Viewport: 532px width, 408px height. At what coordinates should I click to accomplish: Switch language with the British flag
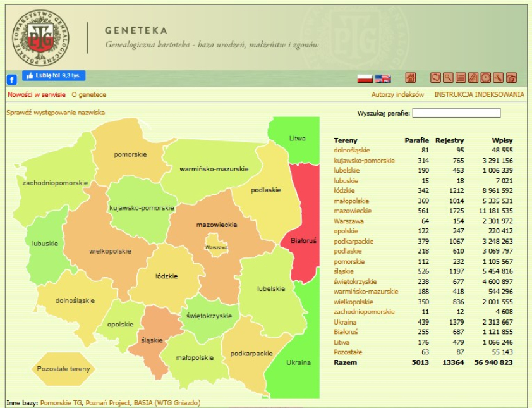pyautogui.click(x=383, y=79)
